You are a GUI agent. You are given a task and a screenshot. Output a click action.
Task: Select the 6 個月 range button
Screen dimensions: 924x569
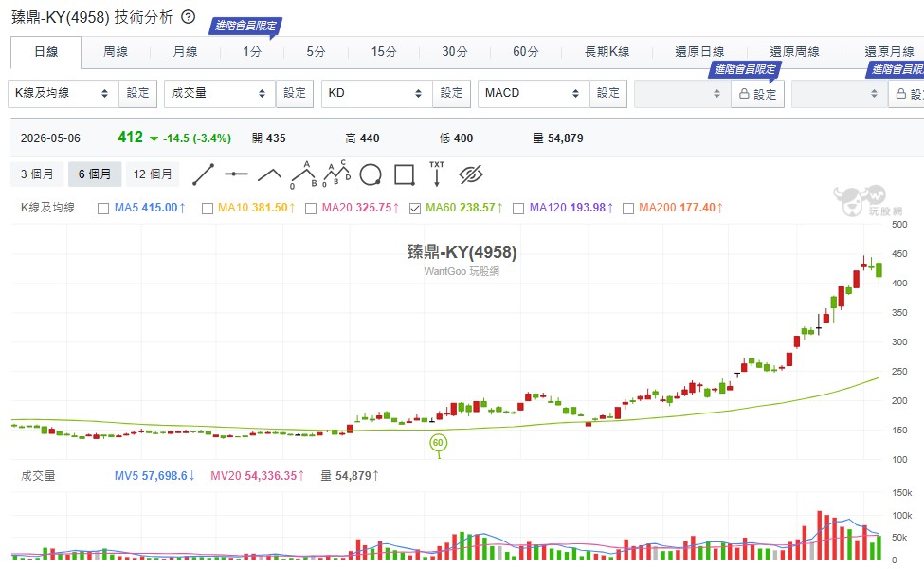point(94,174)
